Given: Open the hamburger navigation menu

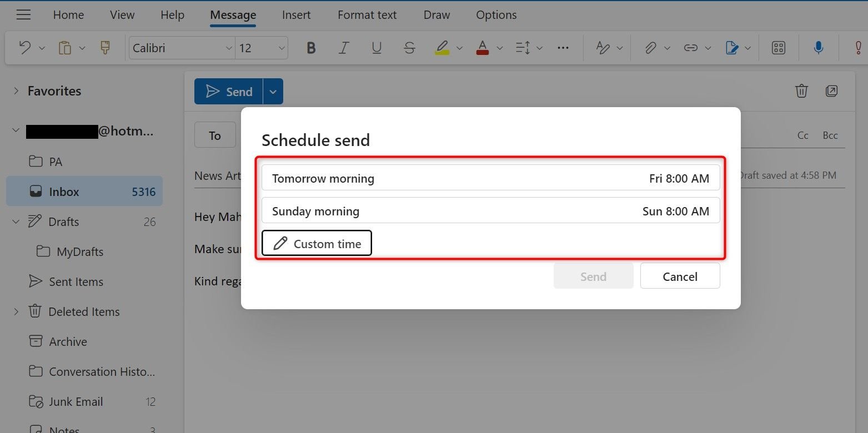Looking at the screenshot, I should click(23, 15).
